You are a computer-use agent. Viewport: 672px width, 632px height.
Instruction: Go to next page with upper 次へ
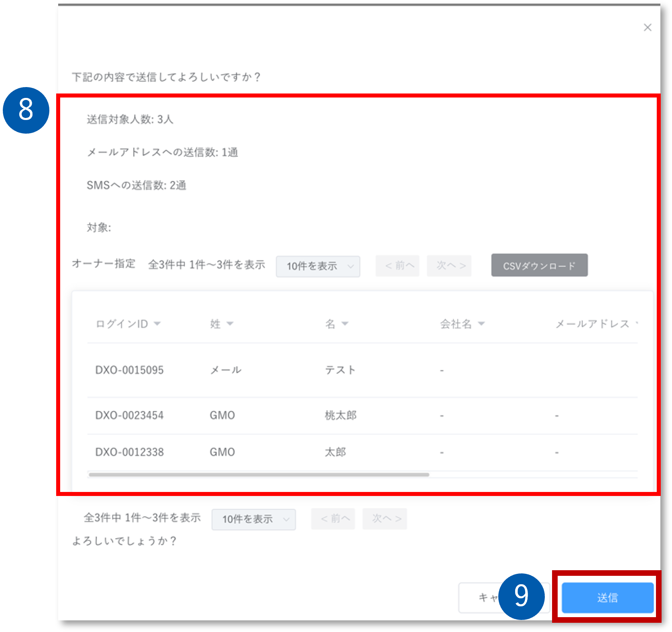449,266
